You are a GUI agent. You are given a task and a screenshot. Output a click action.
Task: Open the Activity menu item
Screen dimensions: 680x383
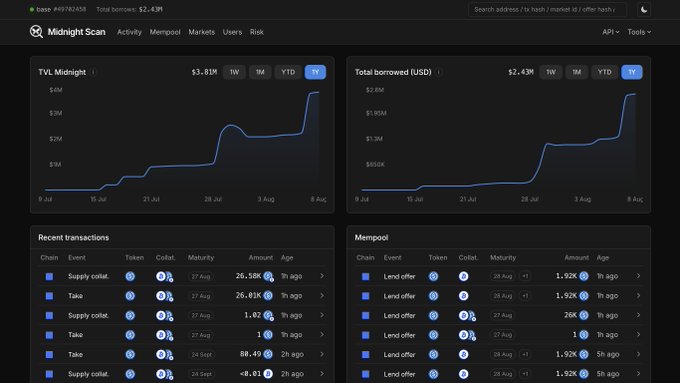click(129, 32)
